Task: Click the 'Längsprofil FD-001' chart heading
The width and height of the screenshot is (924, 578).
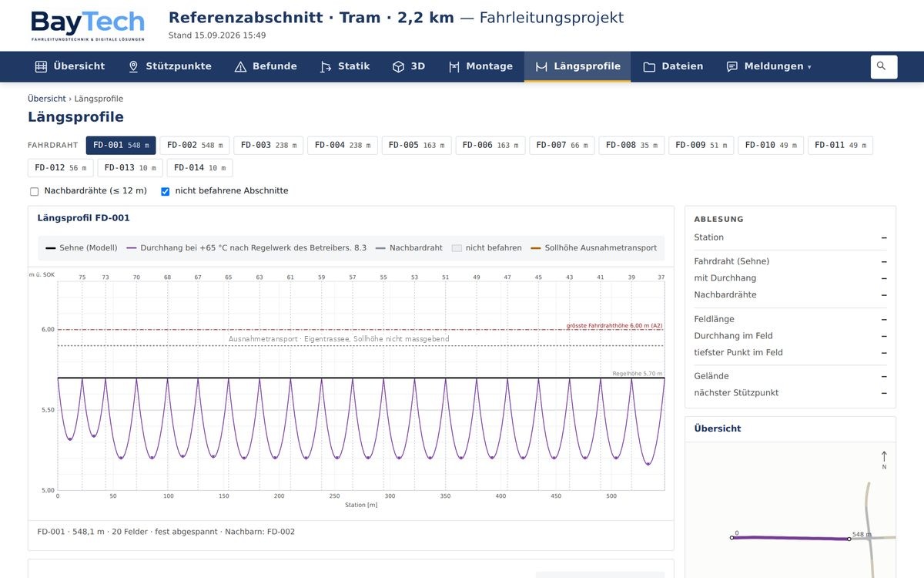Action: 83,218
